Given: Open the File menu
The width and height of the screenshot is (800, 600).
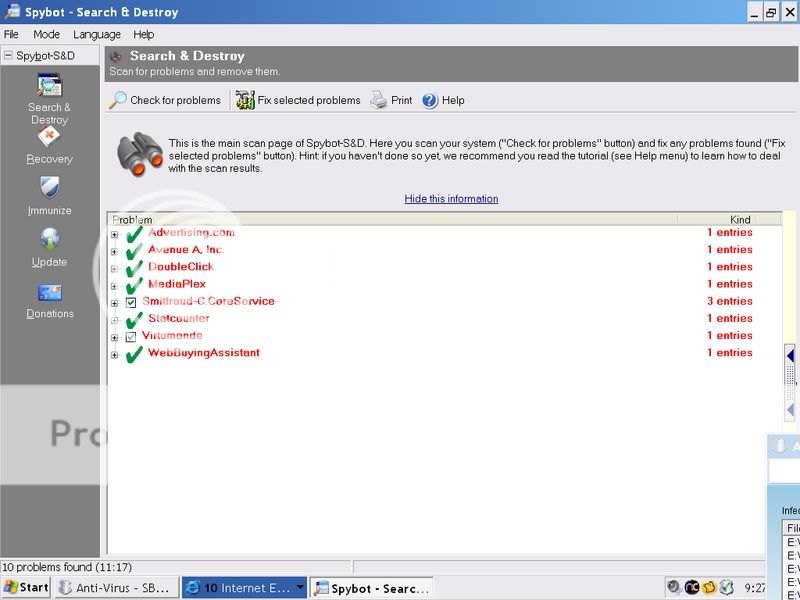Looking at the screenshot, I should point(11,34).
